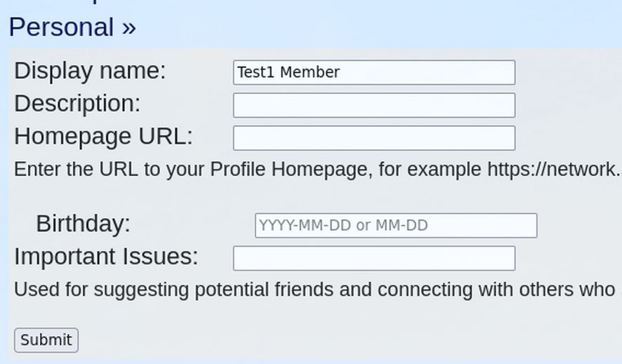Focus the Important Issues text box
The image size is (622, 364).
pyautogui.click(x=373, y=258)
